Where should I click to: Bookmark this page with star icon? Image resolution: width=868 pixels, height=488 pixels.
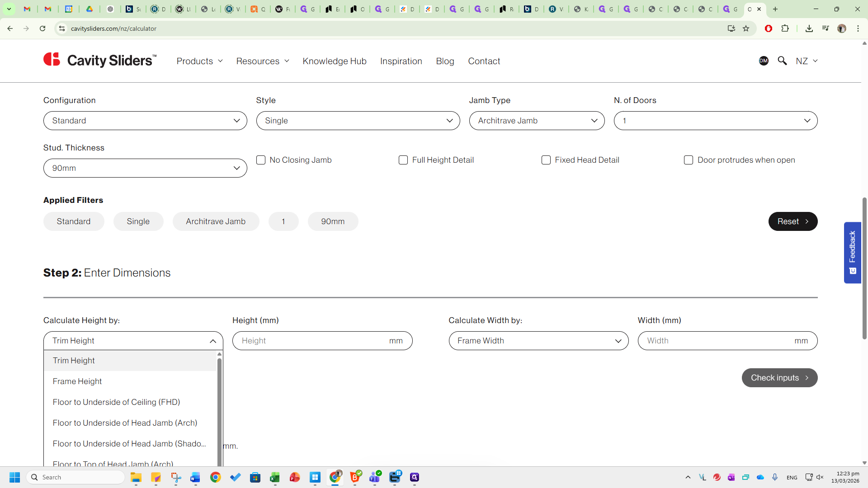click(x=746, y=28)
